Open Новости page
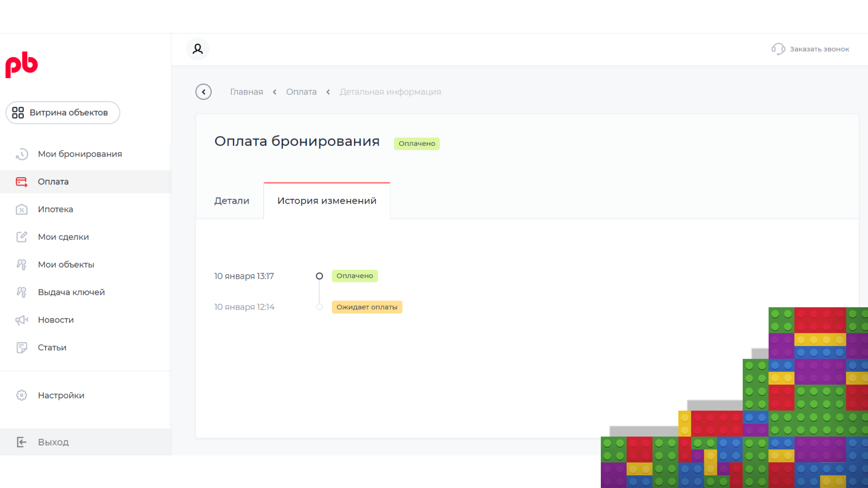Screen dimensions: 868x488 click(x=85, y=320)
